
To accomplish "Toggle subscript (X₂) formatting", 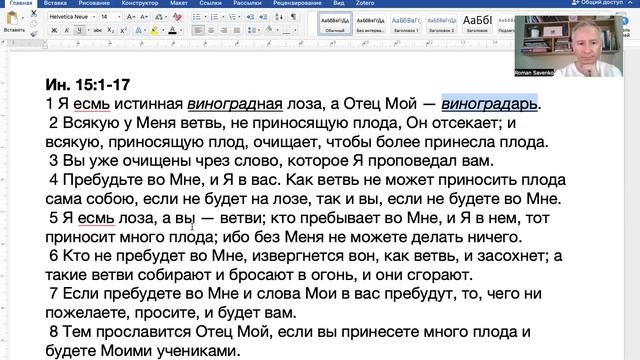I will point(111,30).
